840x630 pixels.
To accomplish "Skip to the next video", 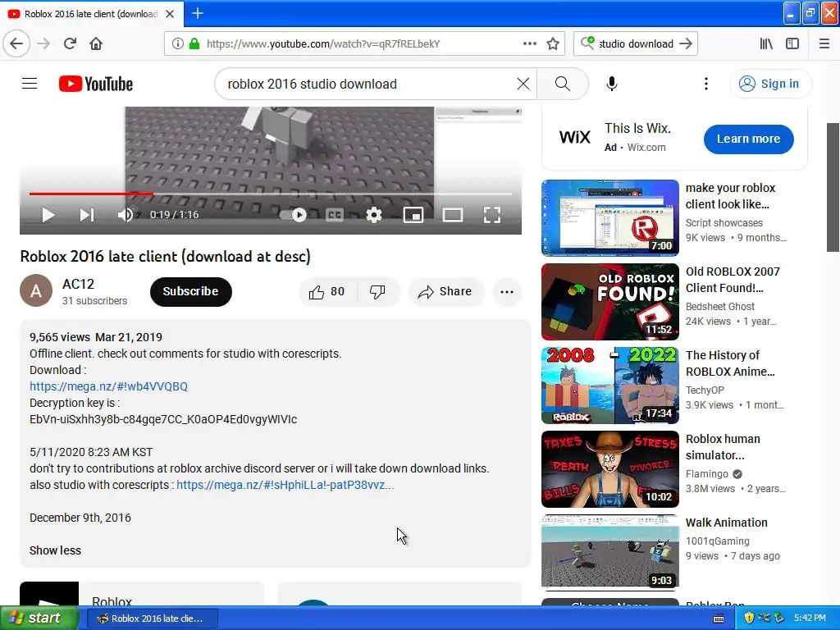I will [87, 215].
